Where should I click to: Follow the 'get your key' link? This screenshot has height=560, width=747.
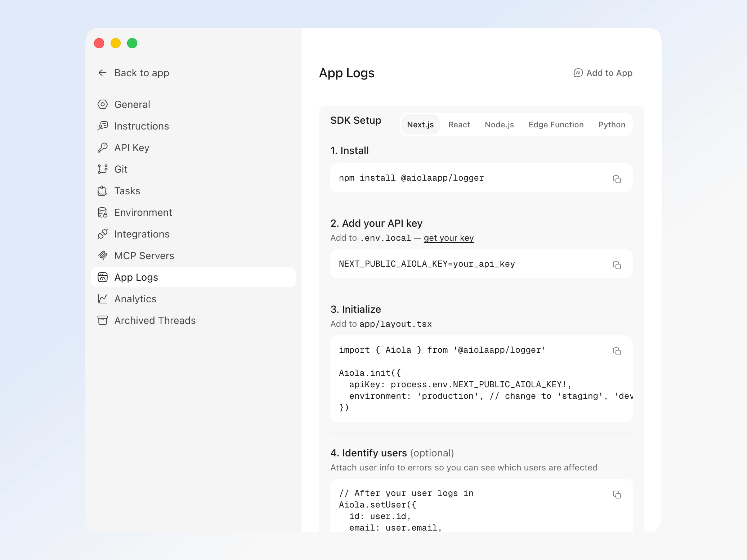click(x=449, y=238)
